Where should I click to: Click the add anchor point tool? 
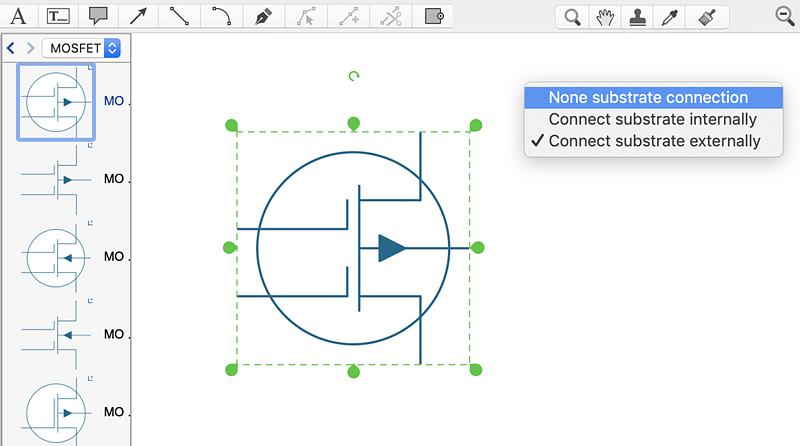pyautogui.click(x=349, y=16)
